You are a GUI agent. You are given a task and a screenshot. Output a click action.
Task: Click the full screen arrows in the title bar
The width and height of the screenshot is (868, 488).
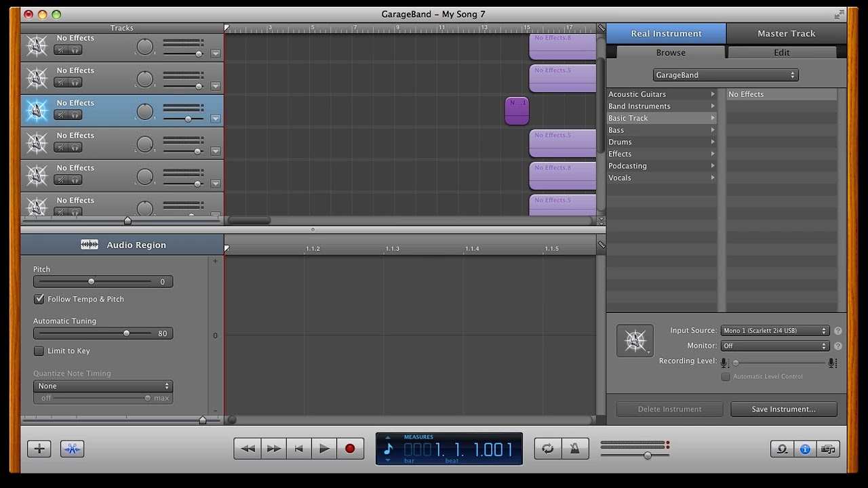click(x=840, y=14)
